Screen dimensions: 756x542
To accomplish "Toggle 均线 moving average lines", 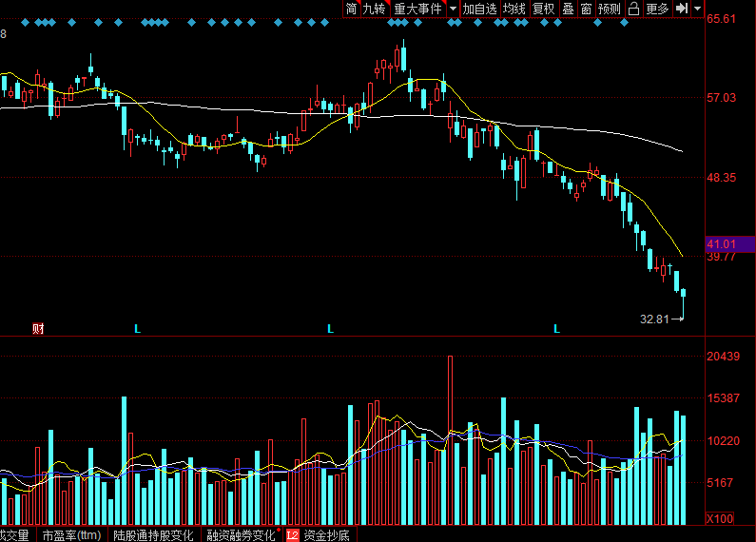I will [x=514, y=9].
